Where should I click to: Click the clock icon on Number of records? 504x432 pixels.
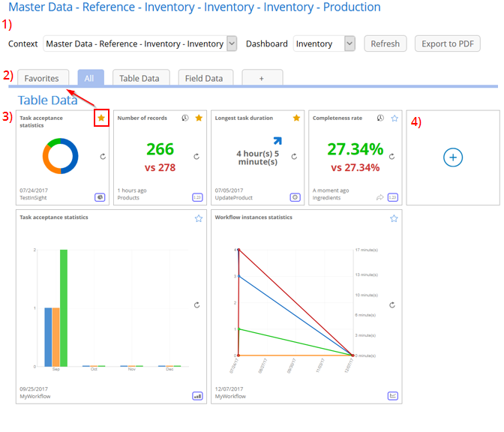coord(185,118)
